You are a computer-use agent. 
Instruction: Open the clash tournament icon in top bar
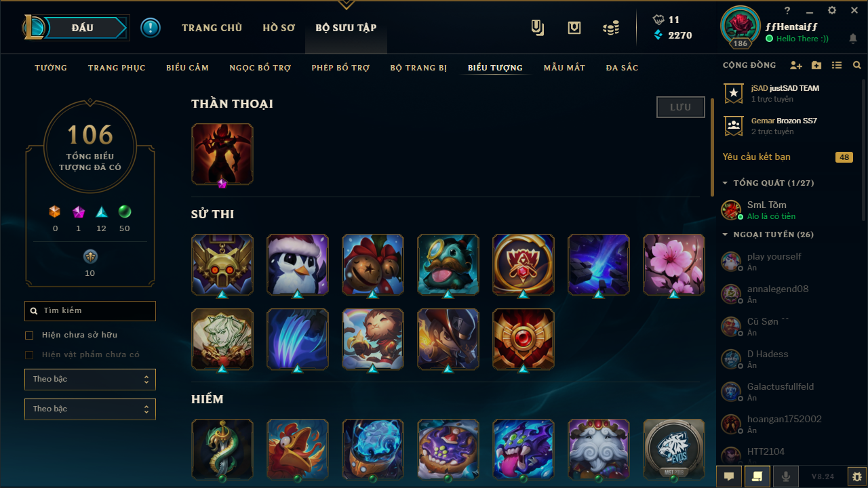click(x=538, y=28)
